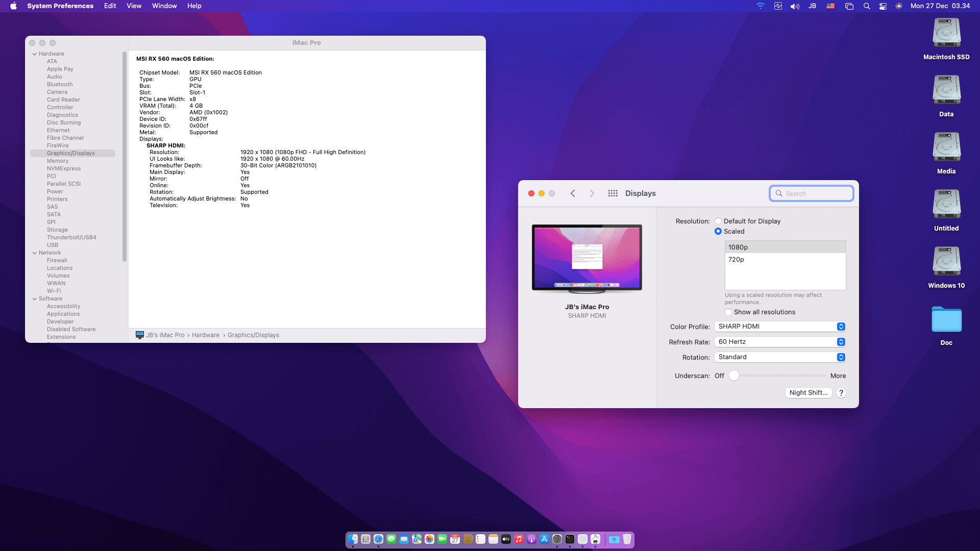Open Music app in the Dock
980x551 pixels.
pyautogui.click(x=519, y=539)
